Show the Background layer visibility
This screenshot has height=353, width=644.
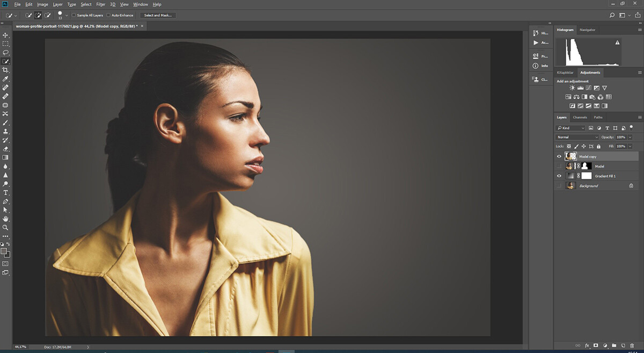559,186
